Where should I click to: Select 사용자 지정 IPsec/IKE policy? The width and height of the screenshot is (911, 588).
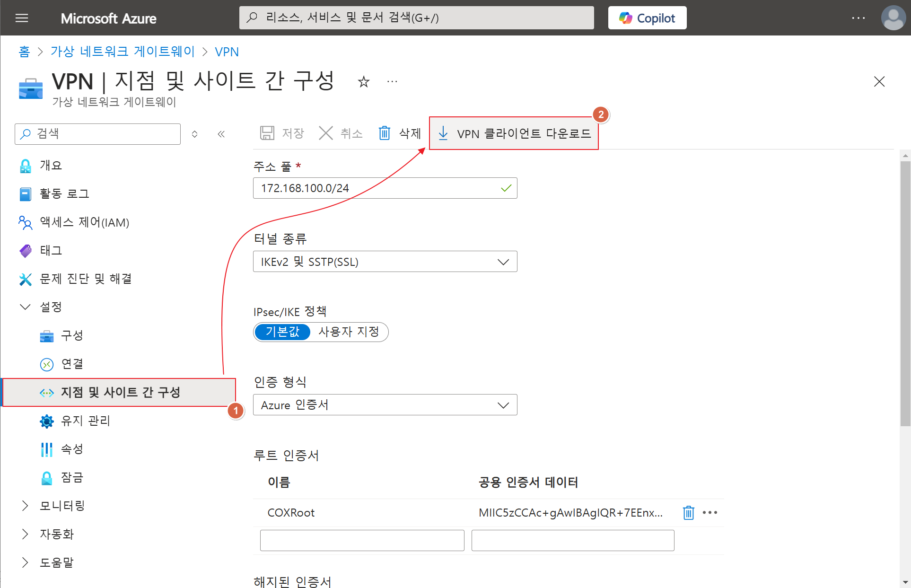click(349, 332)
